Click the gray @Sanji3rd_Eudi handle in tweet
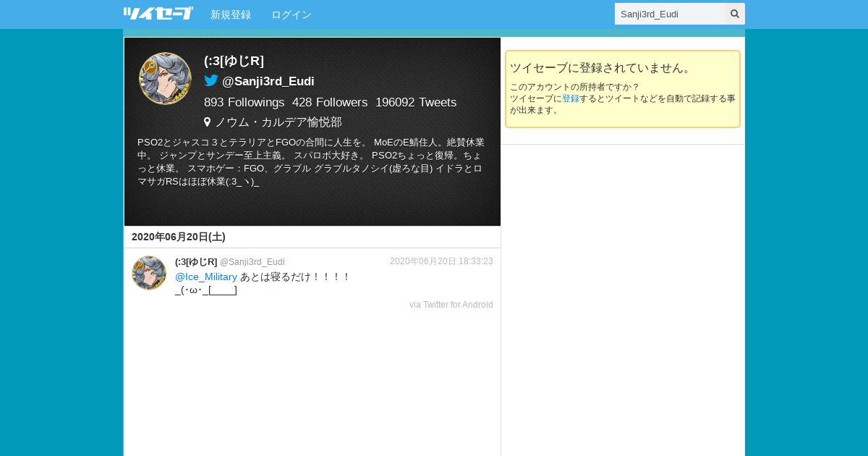This screenshot has height=456, width=868. coord(252,262)
